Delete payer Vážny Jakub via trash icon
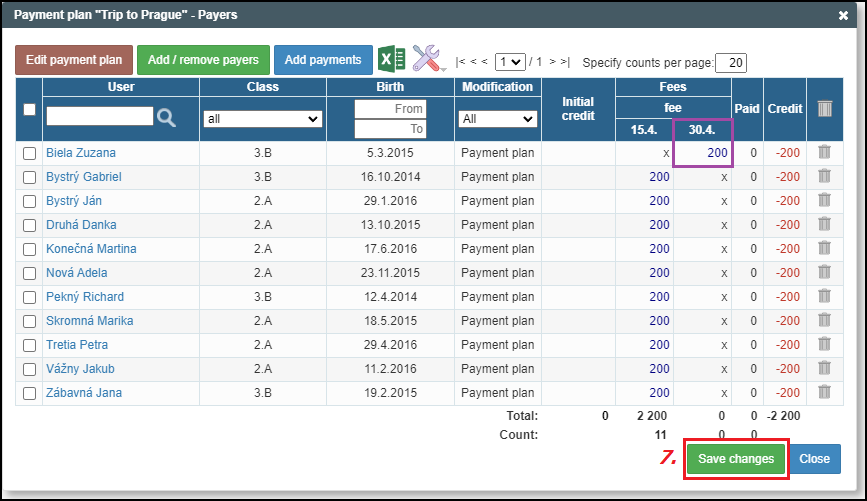The height and width of the screenshot is (501, 867). (824, 368)
